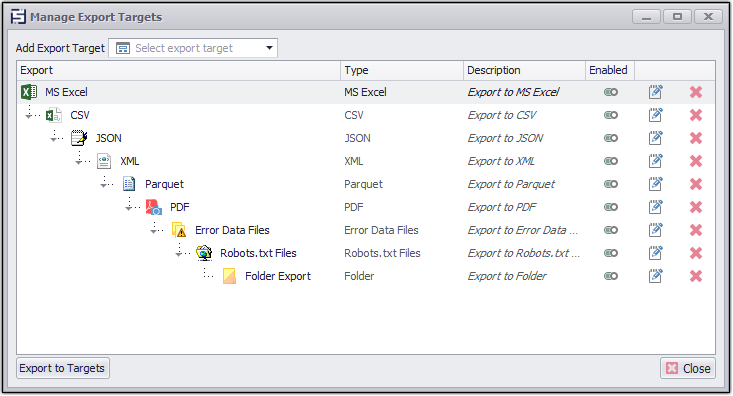Edit the XML export target
The width and height of the screenshot is (733, 396).
655,161
